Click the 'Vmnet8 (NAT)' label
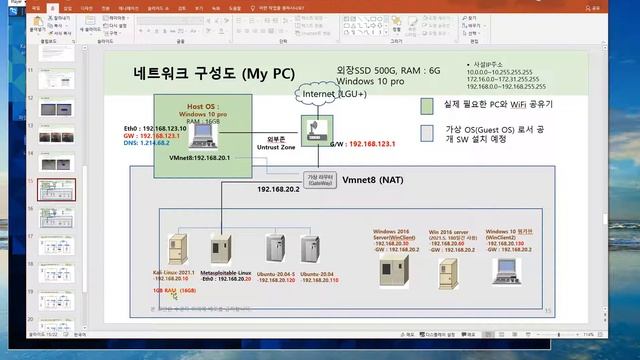640x360 pixels. click(x=373, y=180)
